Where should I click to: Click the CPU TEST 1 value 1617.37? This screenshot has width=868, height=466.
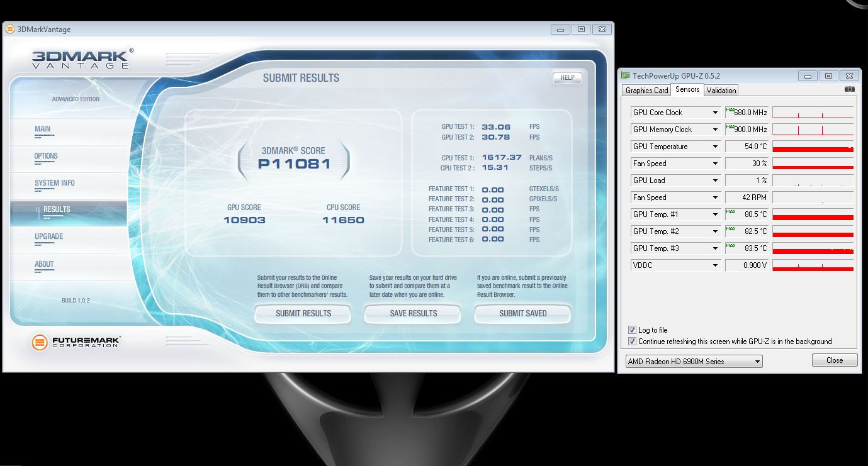(502, 157)
